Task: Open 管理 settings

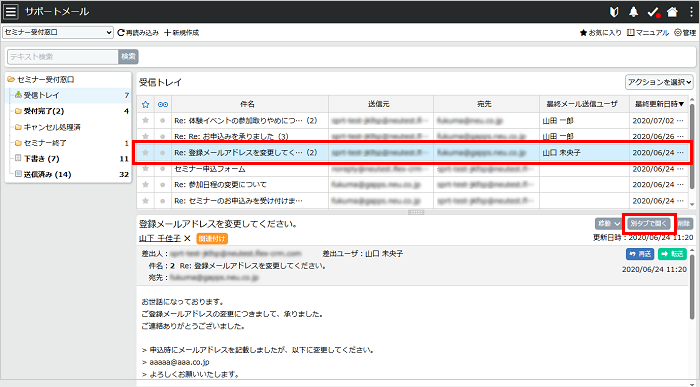Action: coord(685,33)
